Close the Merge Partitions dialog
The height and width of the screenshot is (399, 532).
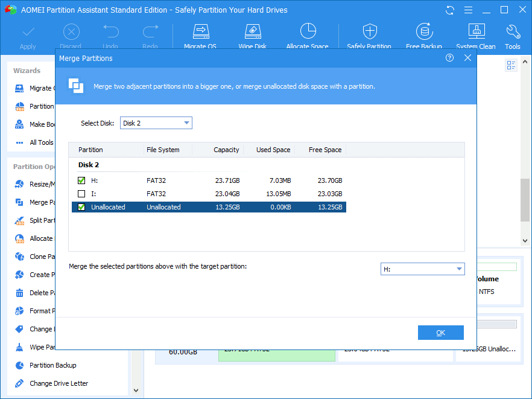[467, 58]
